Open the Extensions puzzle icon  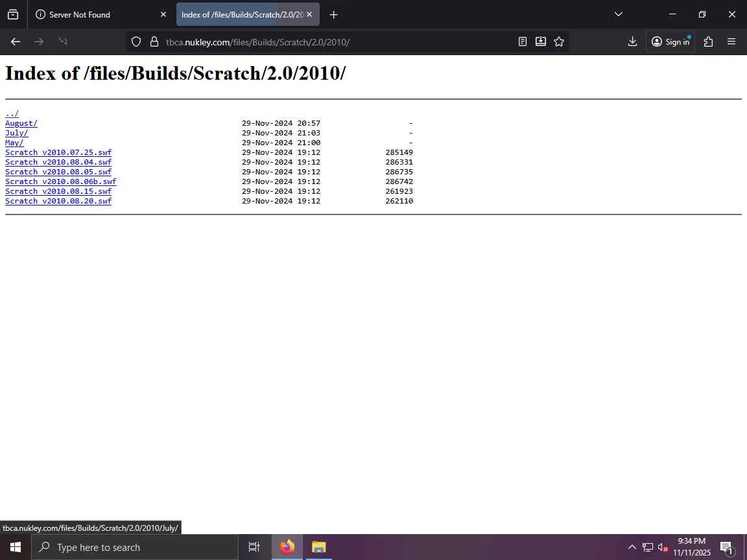[x=708, y=42]
